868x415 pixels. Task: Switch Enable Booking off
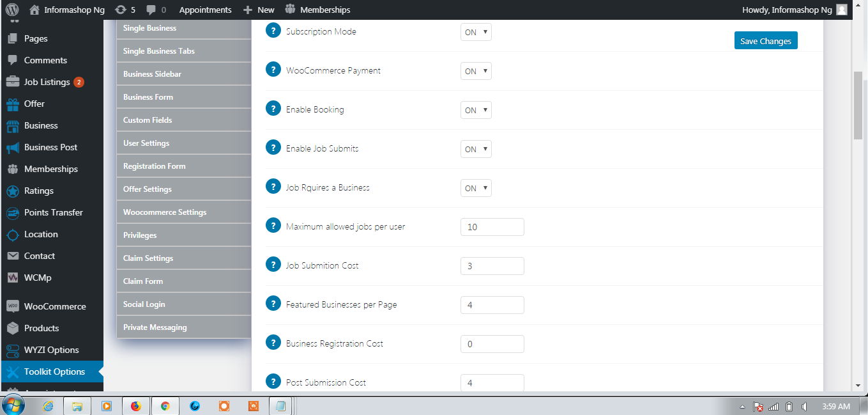pyautogui.click(x=475, y=109)
